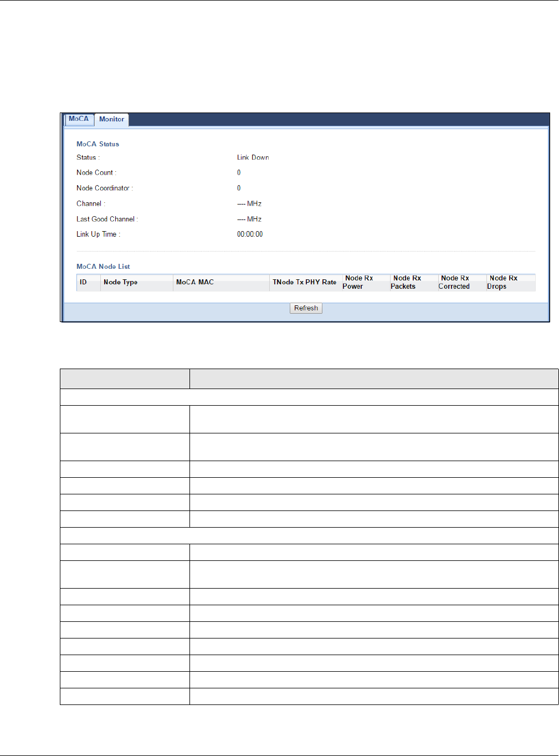Click the Node Type column header
559x756 pixels.
(137, 282)
